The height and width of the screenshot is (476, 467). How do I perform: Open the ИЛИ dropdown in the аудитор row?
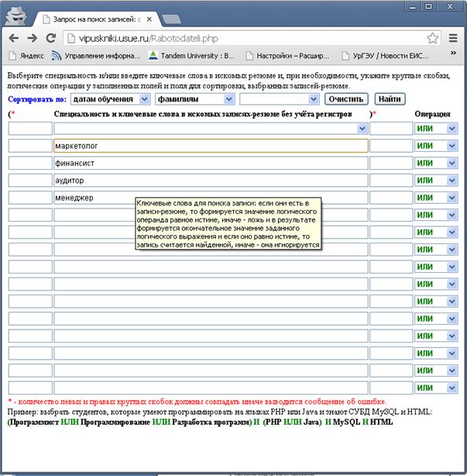(x=436, y=181)
